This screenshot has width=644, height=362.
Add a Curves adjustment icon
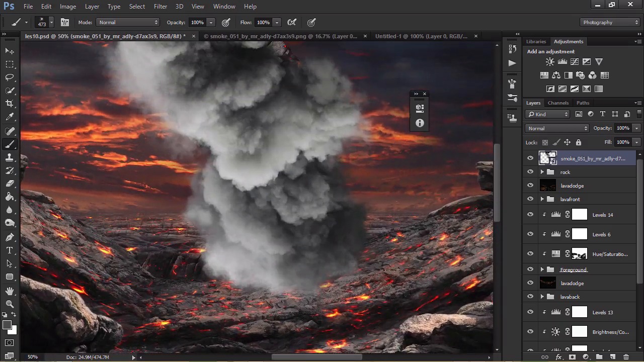click(x=574, y=62)
